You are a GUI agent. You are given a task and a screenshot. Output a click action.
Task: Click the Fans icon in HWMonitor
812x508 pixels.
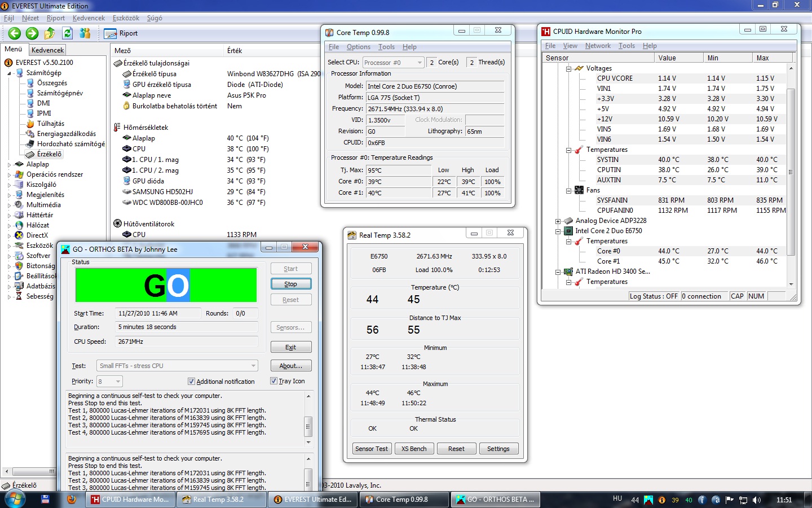[x=579, y=190]
